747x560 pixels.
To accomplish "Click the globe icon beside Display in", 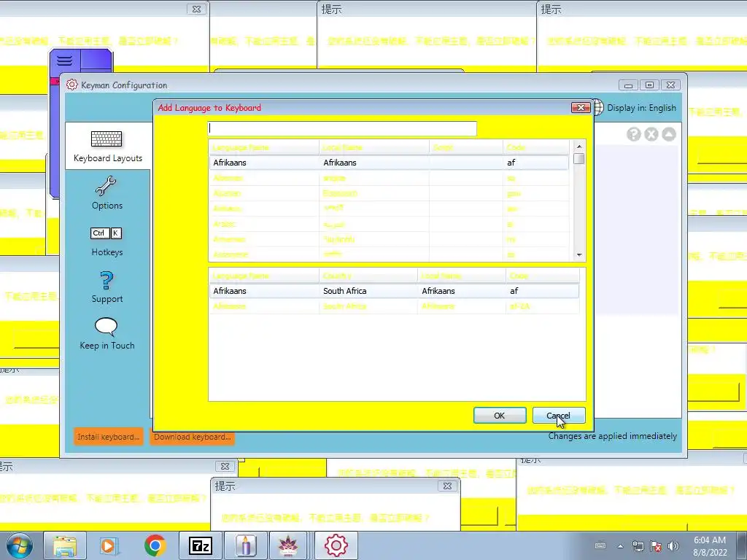I will (x=598, y=108).
